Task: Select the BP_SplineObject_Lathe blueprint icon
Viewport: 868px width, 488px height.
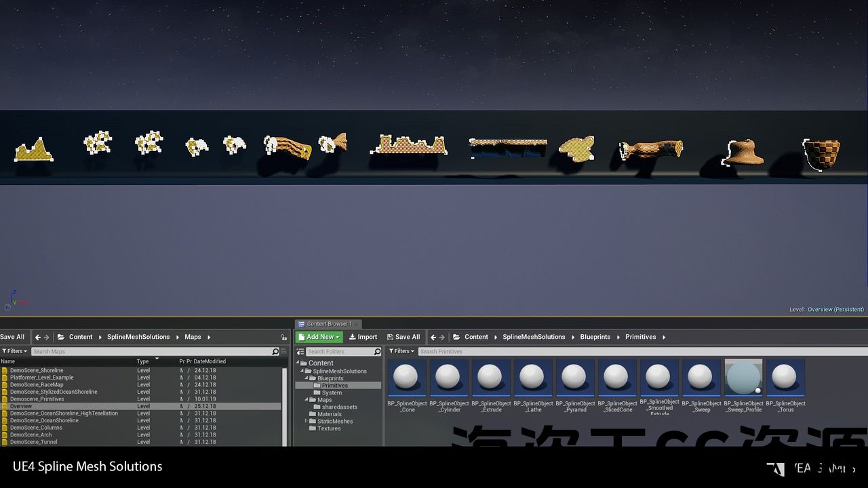Action: point(533,378)
